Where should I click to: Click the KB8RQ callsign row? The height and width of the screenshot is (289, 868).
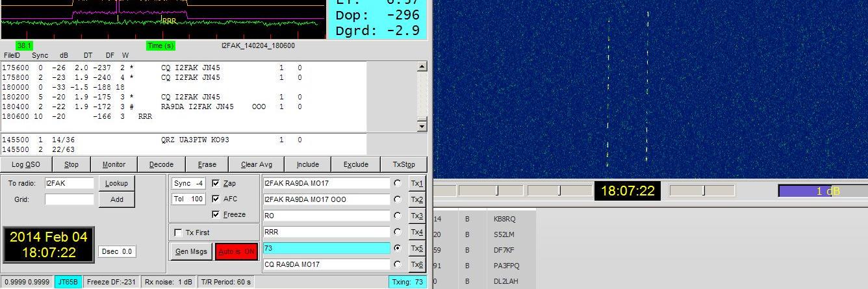coord(504,219)
